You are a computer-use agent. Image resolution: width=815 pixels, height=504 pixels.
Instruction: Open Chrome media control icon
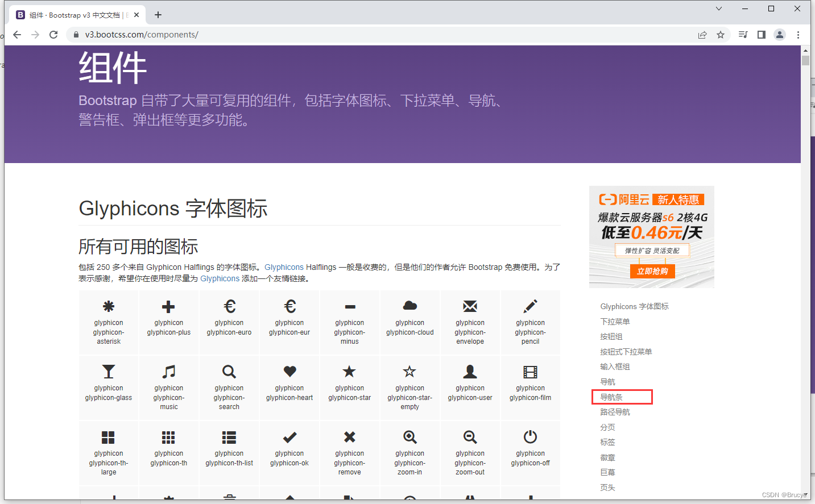point(743,35)
